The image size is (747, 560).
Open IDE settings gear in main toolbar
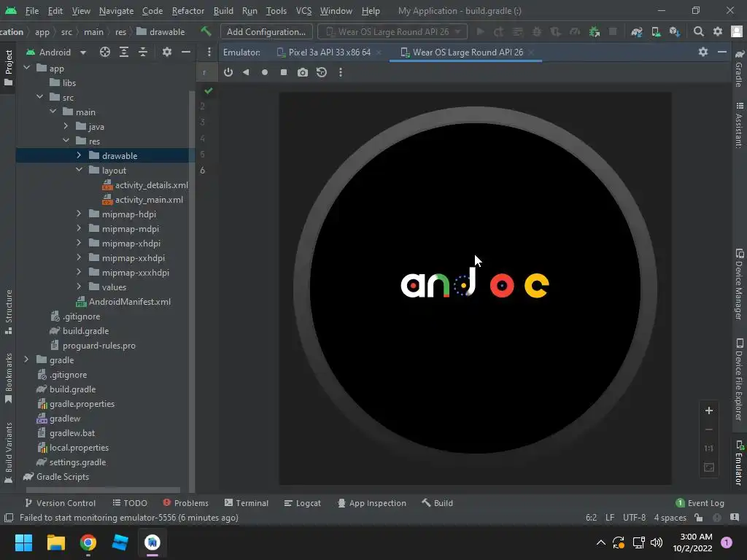click(718, 32)
